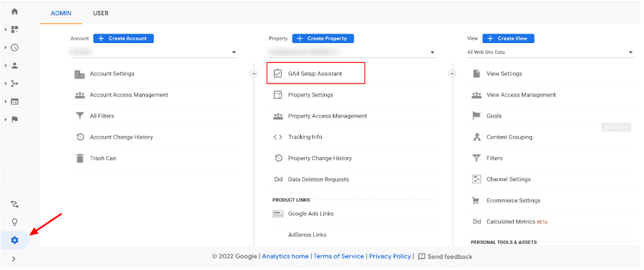Open the Audience person icon
Viewport: 644px width, 270px height.
click(x=14, y=66)
